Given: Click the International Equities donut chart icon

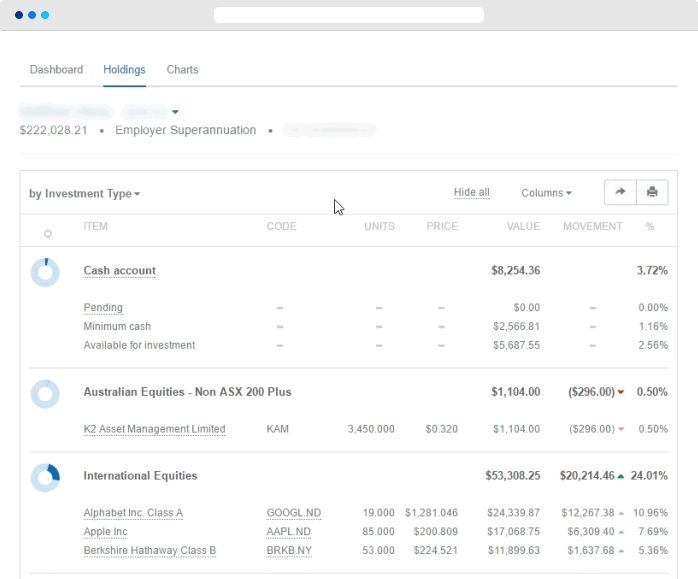Looking at the screenshot, I should pyautogui.click(x=45, y=477).
